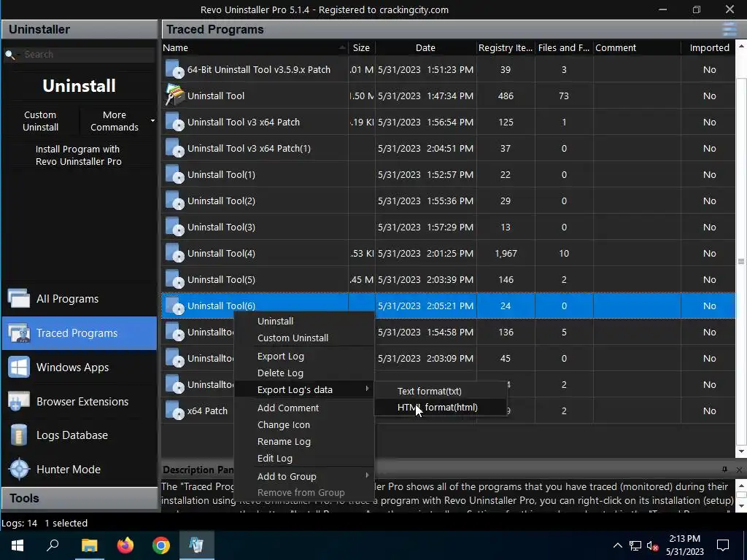Click the large Uninstall button in the sidebar
747x560 pixels.
[x=79, y=86]
